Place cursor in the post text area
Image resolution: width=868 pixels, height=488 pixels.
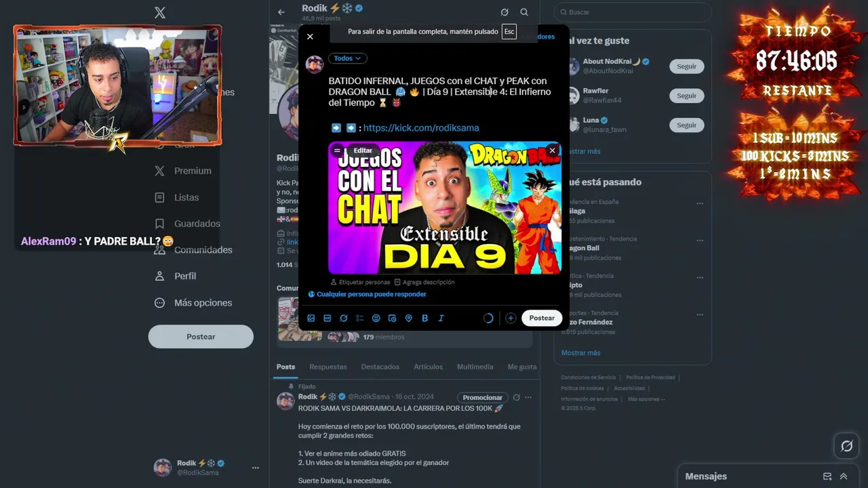(439, 91)
